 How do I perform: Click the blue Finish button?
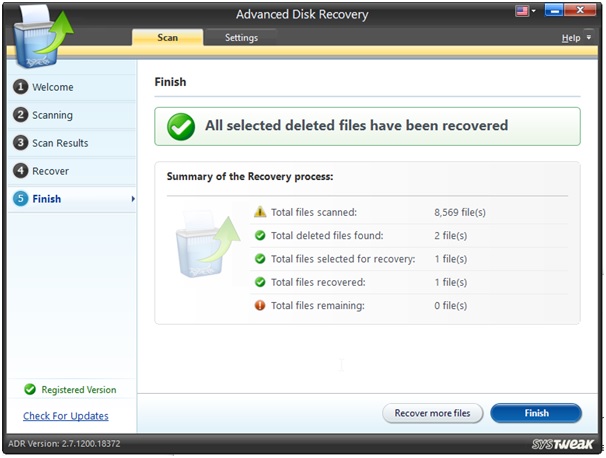[536, 413]
